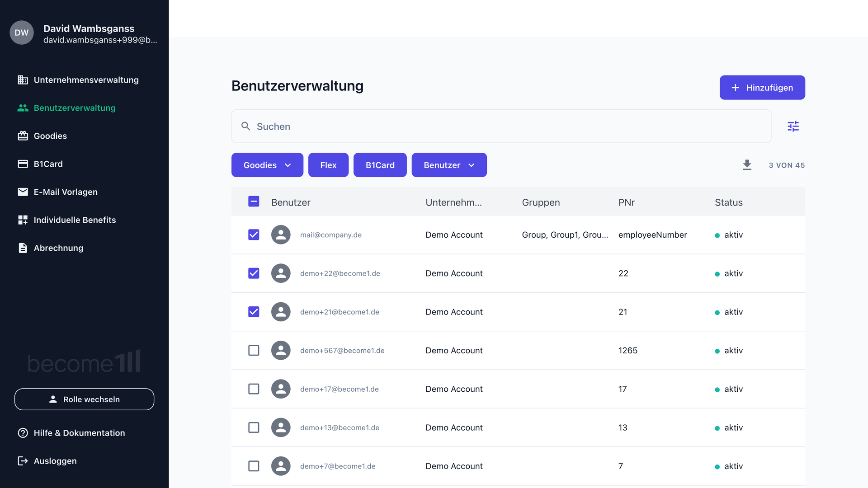This screenshot has height=488, width=868.
Task: Click the DW profile avatar
Action: (x=22, y=33)
